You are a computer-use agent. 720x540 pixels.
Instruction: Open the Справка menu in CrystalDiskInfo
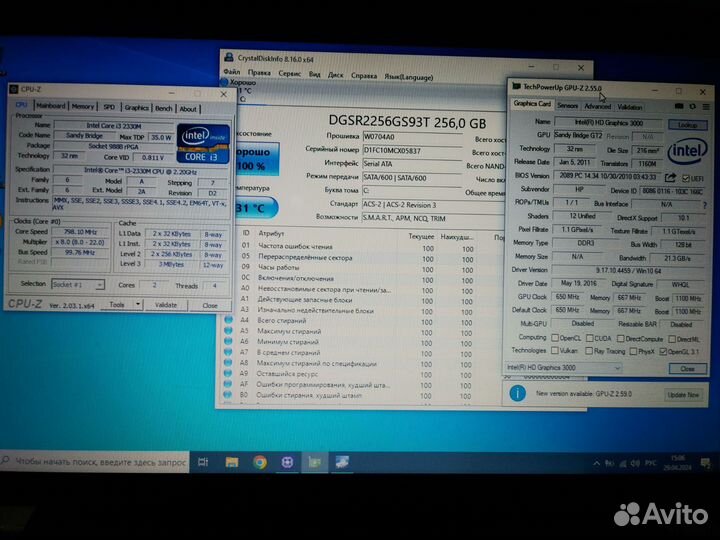click(x=364, y=75)
